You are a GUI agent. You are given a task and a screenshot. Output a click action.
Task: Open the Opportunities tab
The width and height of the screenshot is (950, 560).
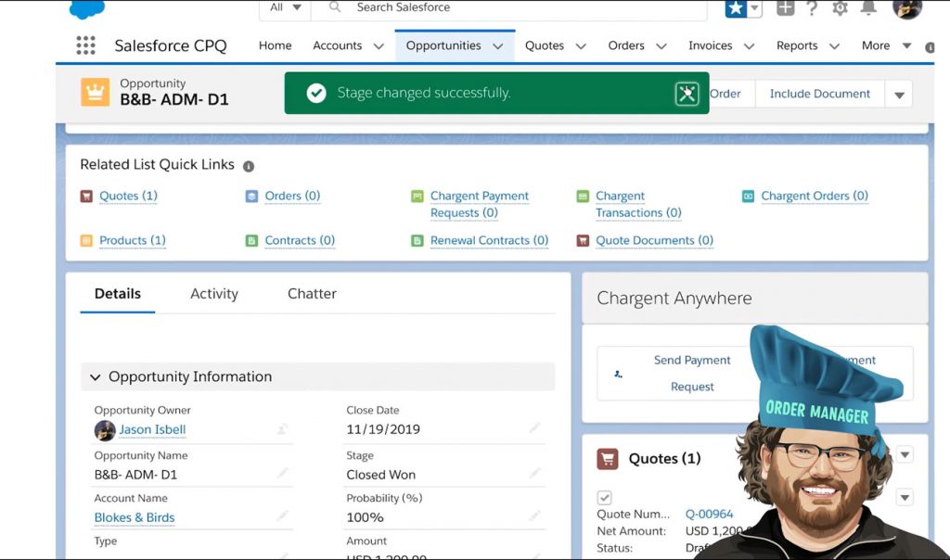443,45
